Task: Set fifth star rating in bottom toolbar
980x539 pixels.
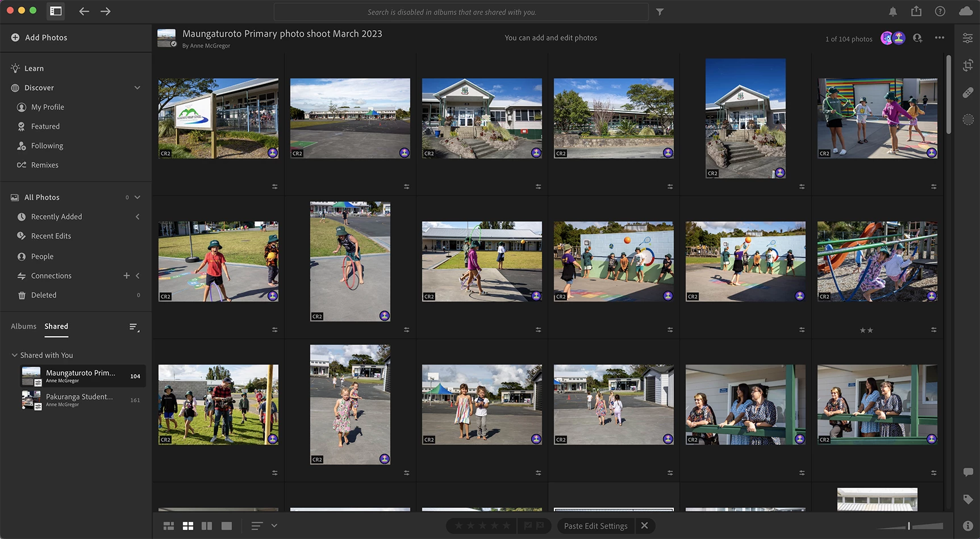Action: [506, 526]
